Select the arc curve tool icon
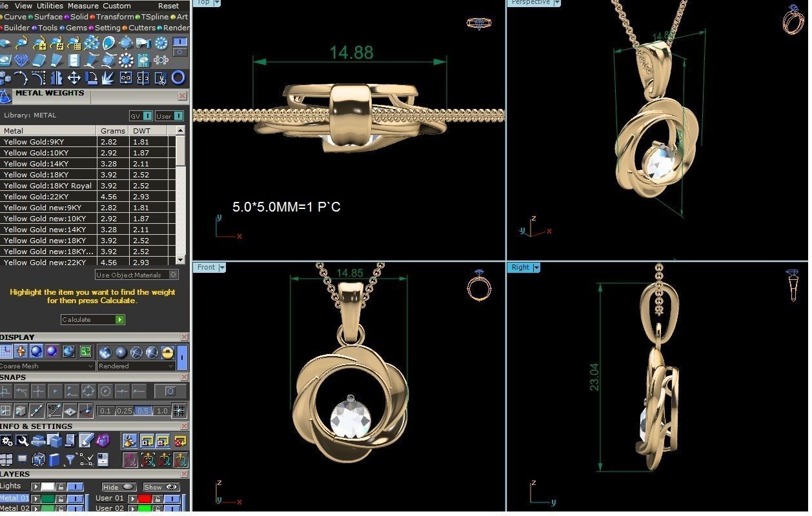Viewport: 812px width, 516px height. 21,77
